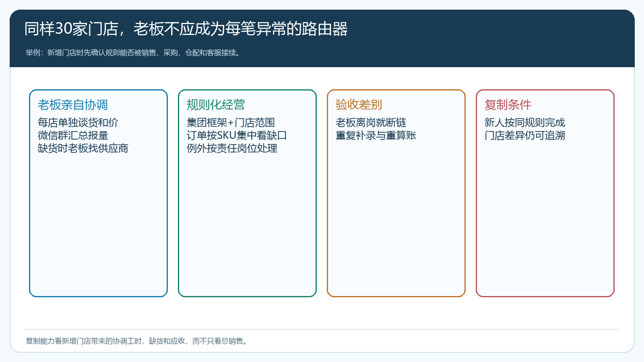Click the text 重复补录与重算账
Screen dimensions: 644x362
click(x=376, y=135)
